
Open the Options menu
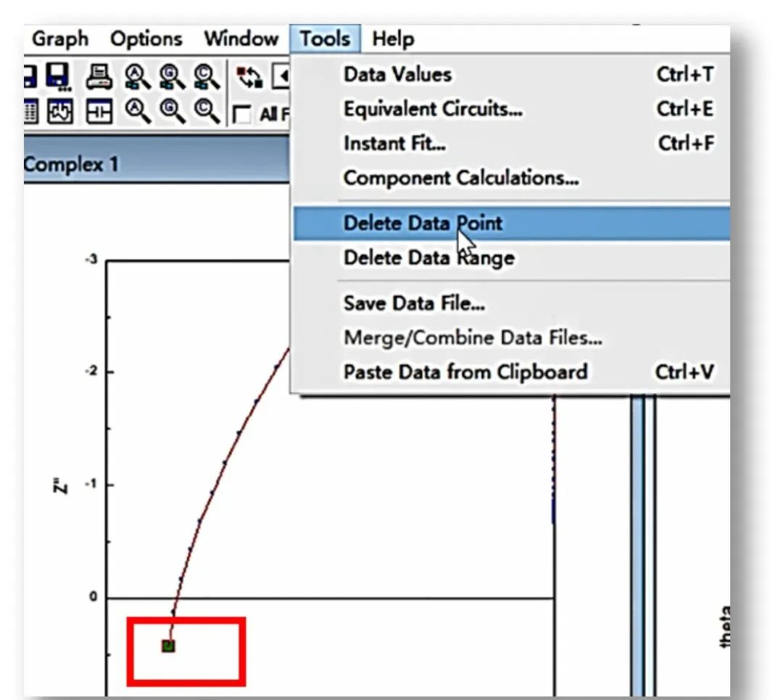tap(146, 38)
